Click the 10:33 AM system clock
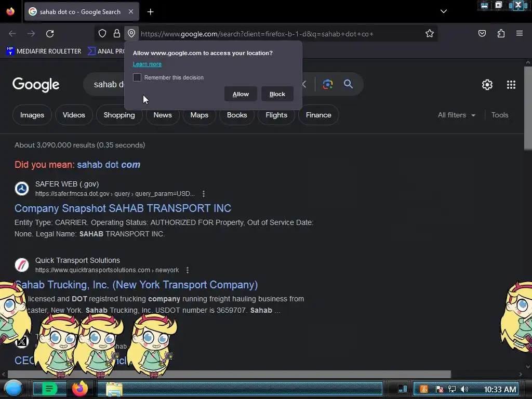The image size is (532, 399). point(500,390)
